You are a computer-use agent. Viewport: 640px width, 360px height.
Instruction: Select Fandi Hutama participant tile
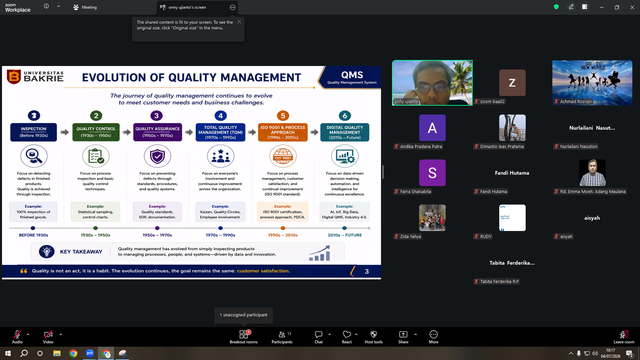pos(512,173)
